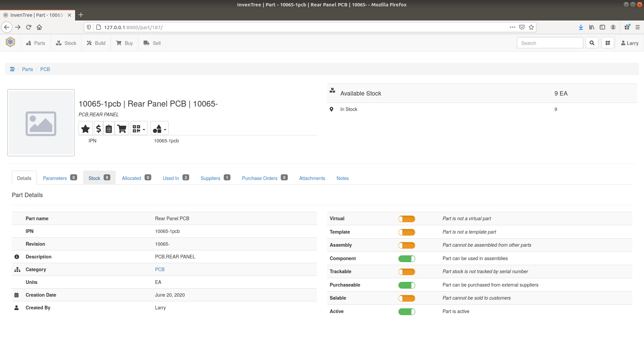Screen dimensions: 644x362
Task: Turn off the Active toggle
Action: (407, 311)
